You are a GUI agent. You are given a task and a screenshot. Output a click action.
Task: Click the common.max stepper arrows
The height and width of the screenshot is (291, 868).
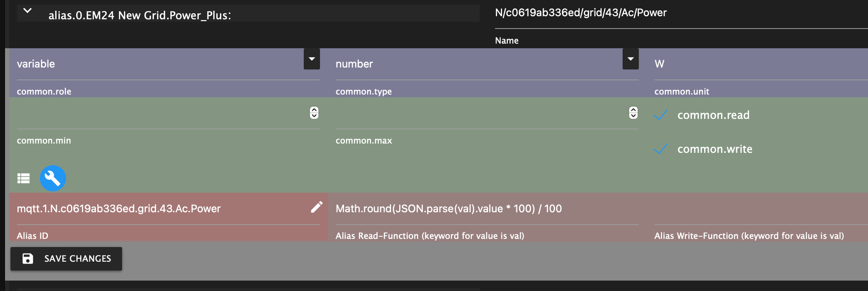pyautogui.click(x=633, y=113)
